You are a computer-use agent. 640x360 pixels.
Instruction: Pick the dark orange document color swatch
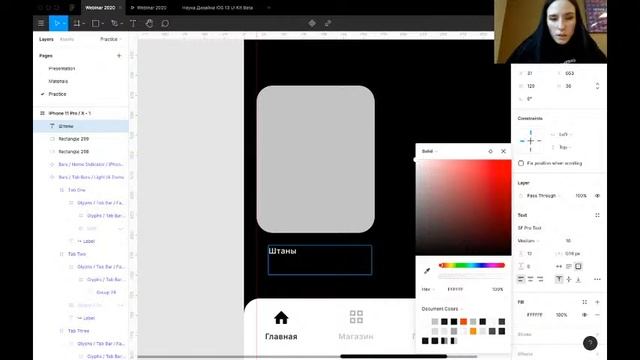pyautogui.click(x=463, y=322)
